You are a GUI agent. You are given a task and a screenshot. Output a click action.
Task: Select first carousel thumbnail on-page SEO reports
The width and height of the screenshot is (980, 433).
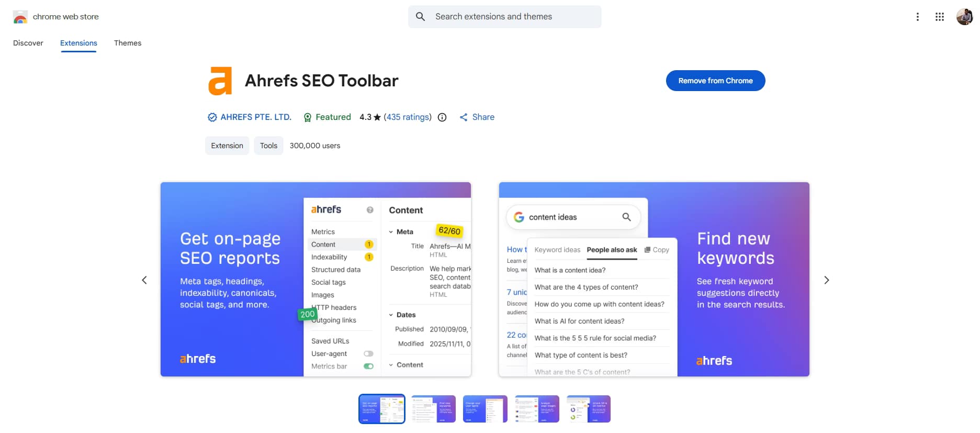381,409
